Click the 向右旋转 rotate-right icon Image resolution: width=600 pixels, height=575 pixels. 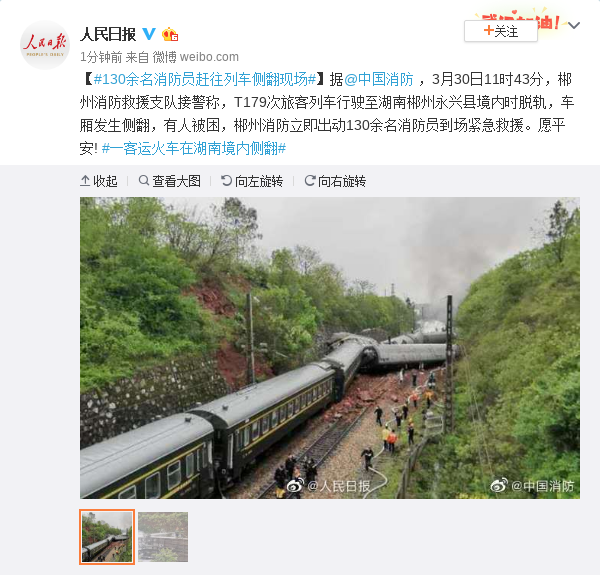click(310, 180)
